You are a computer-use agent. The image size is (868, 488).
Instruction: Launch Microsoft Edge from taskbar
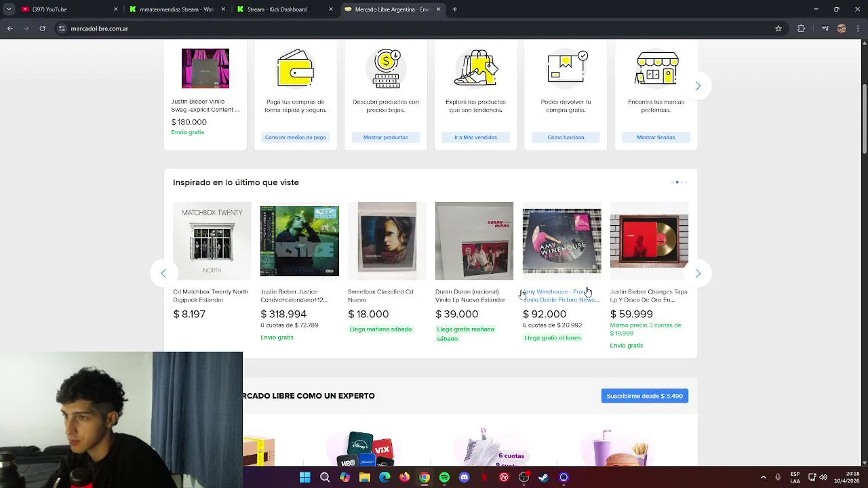pyautogui.click(x=384, y=477)
